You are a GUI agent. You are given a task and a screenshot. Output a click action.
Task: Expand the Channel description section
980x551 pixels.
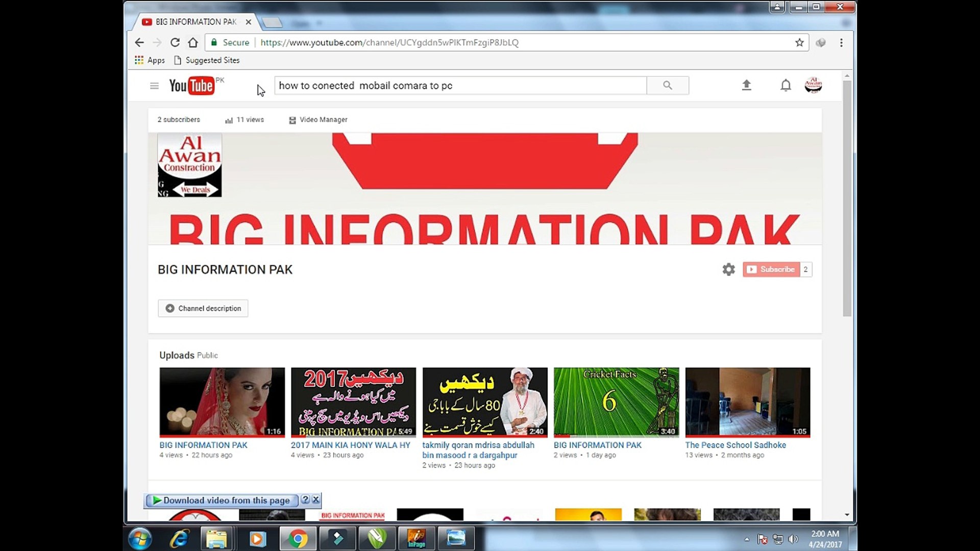203,308
